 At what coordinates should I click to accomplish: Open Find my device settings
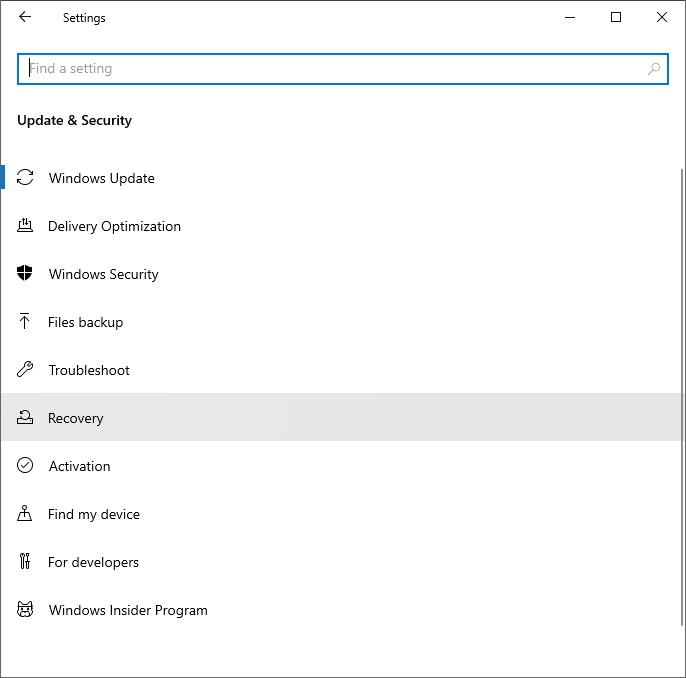pyautogui.click(x=341, y=514)
